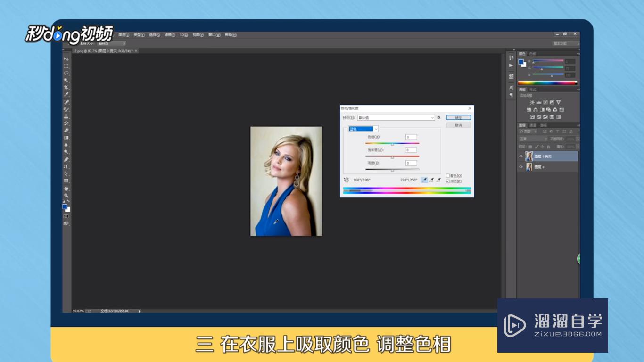Open the color range channel dropdown
644x362 pixels.
click(x=363, y=129)
